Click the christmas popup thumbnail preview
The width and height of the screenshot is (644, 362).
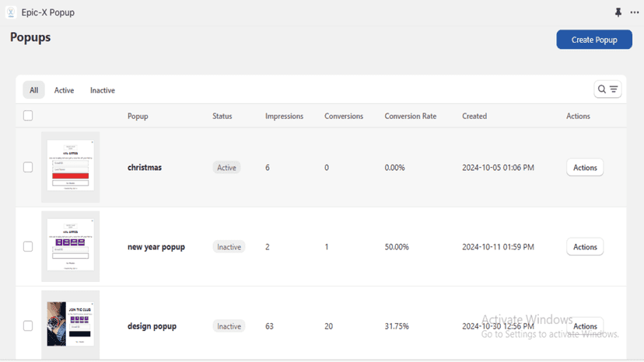[x=70, y=167]
